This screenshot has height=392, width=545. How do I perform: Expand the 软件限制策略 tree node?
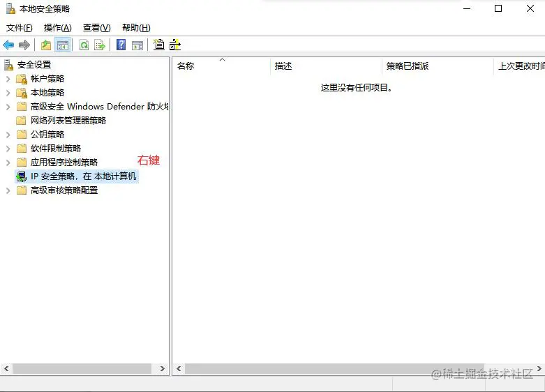(x=8, y=149)
